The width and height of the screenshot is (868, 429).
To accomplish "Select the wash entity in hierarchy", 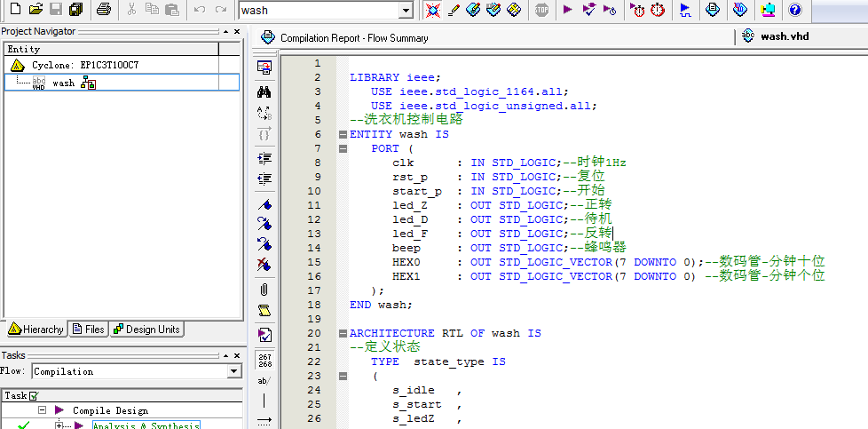I will click(x=63, y=83).
